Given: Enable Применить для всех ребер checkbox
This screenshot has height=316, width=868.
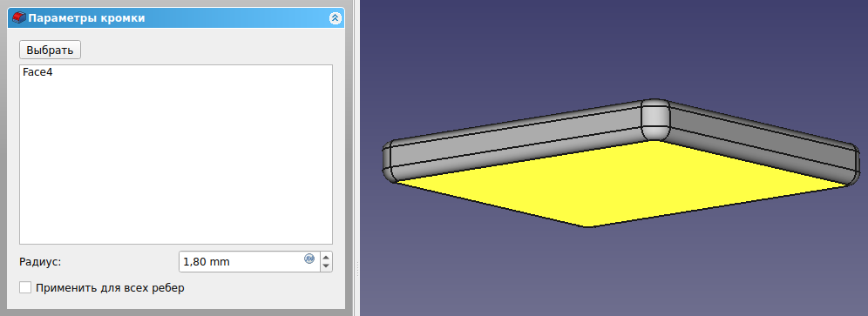Looking at the screenshot, I should click(x=25, y=288).
